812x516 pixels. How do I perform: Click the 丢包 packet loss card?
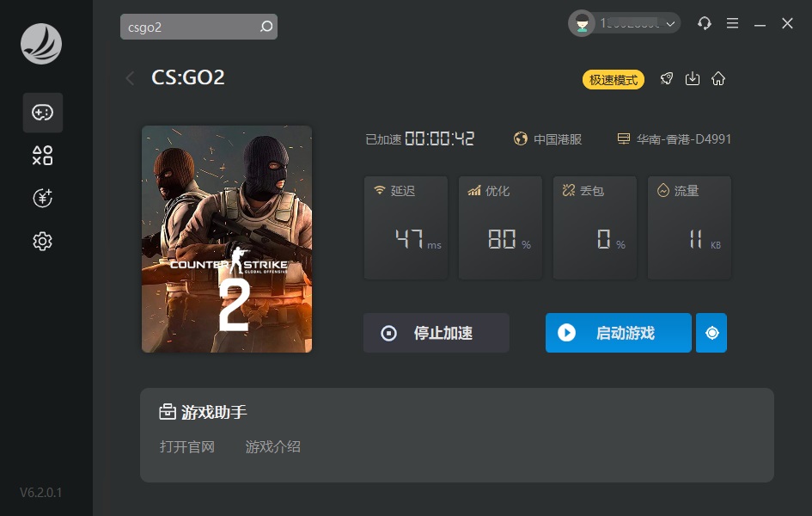(595, 228)
